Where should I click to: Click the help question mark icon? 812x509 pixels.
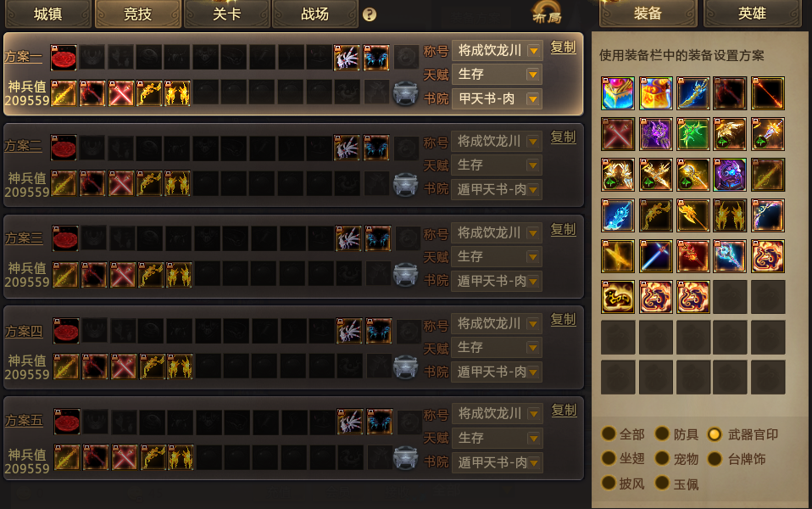[370, 14]
